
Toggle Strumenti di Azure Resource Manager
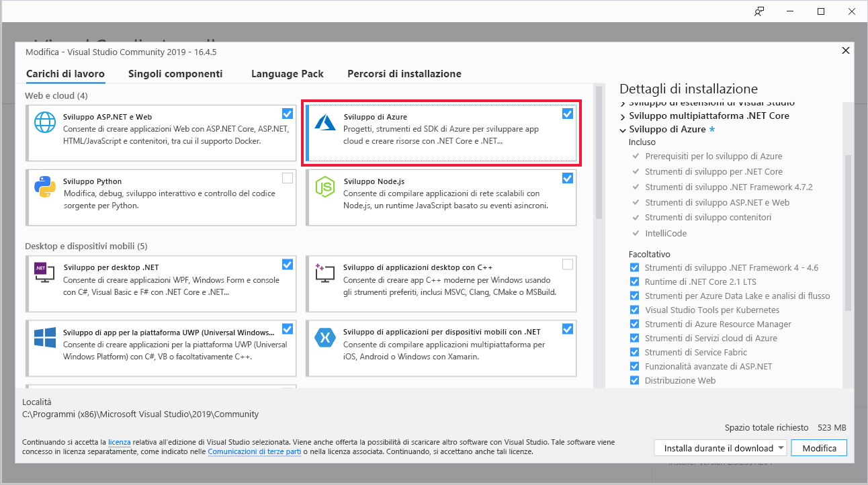(635, 324)
